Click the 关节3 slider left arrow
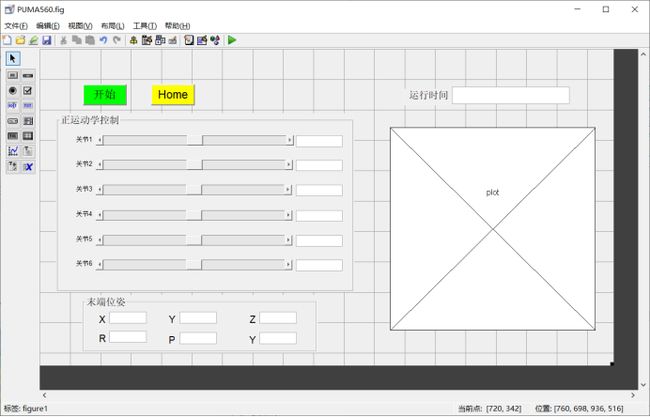 [x=99, y=190]
